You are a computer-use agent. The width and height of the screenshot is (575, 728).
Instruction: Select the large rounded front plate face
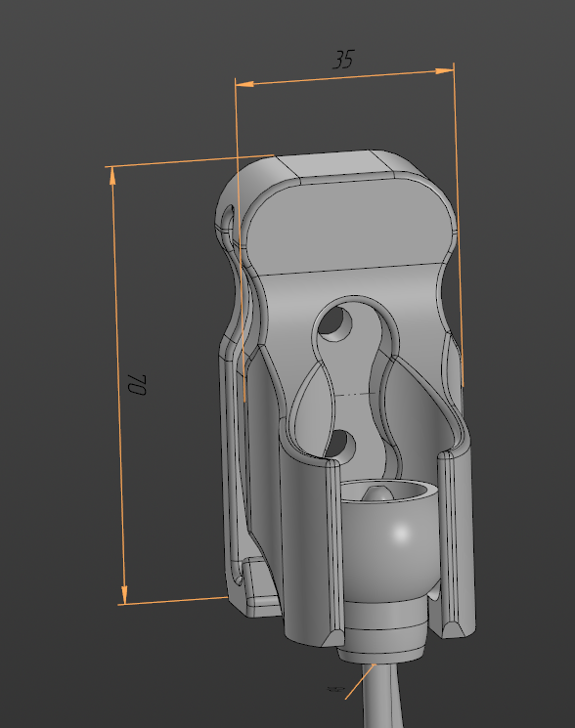tap(348, 227)
